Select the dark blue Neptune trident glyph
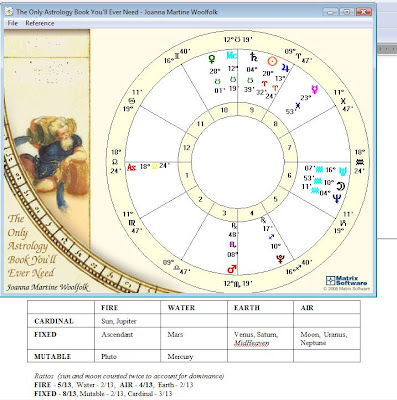The width and height of the screenshot is (397, 400). [x=337, y=199]
